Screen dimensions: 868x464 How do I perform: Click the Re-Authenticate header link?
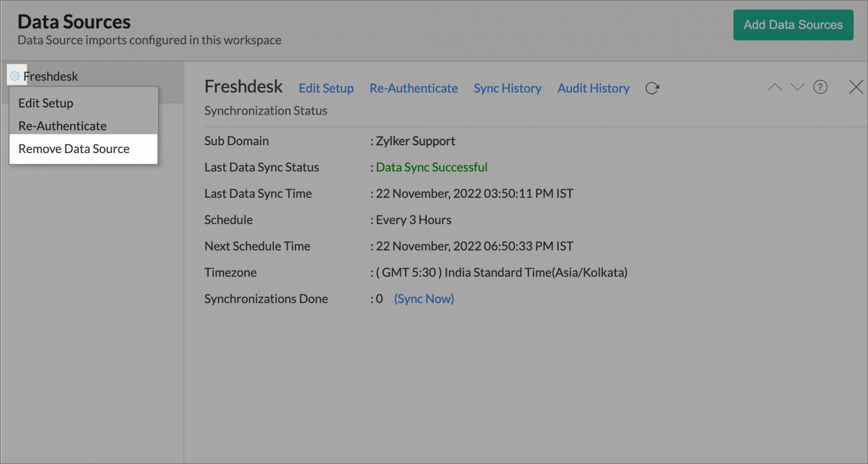[414, 88]
